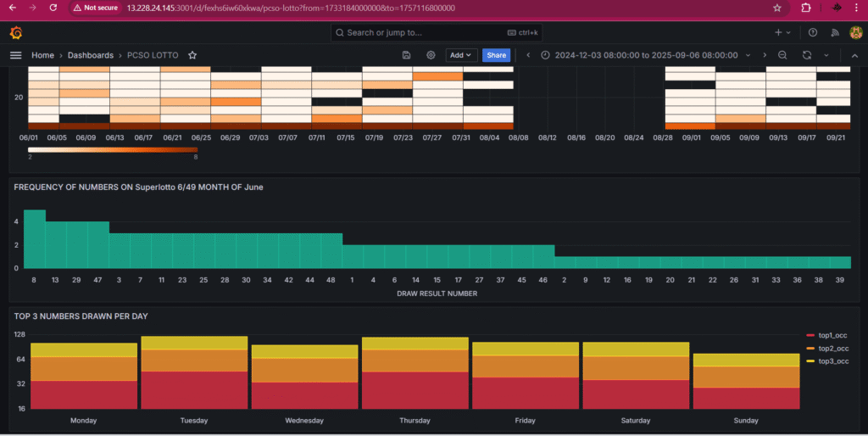Open the time range picker

pyautogui.click(x=645, y=55)
